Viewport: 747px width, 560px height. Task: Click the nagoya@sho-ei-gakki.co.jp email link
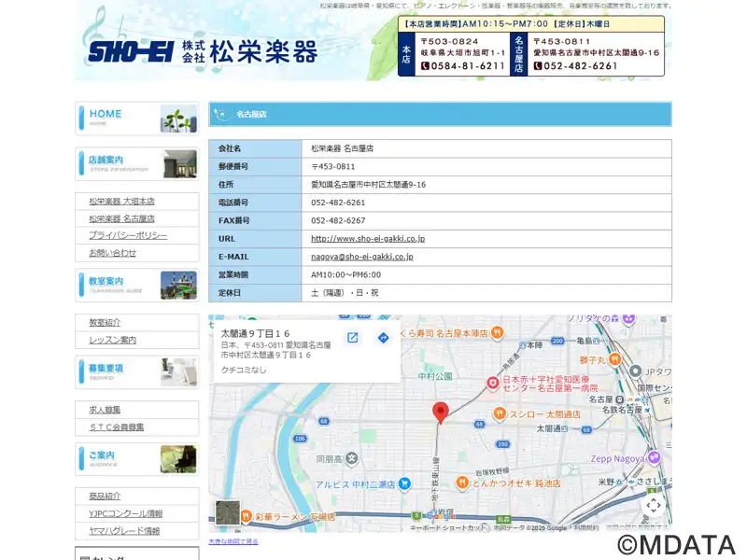click(x=362, y=256)
